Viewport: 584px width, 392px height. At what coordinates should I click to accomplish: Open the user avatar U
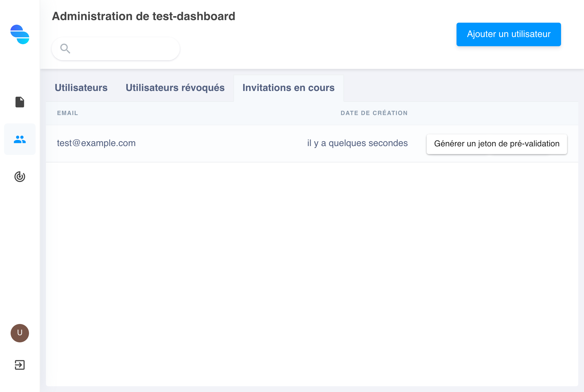click(20, 333)
